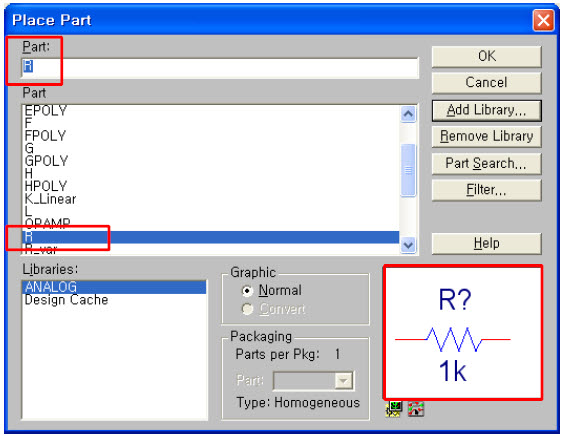Click the PCB layout footprint icon
The width and height of the screenshot is (561, 436).
[416, 410]
